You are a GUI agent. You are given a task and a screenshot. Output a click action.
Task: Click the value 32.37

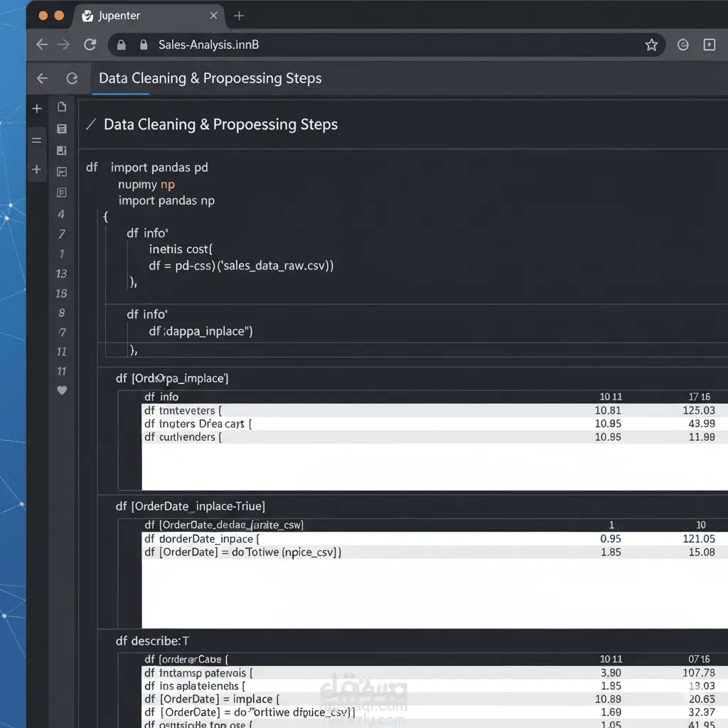pos(702,712)
